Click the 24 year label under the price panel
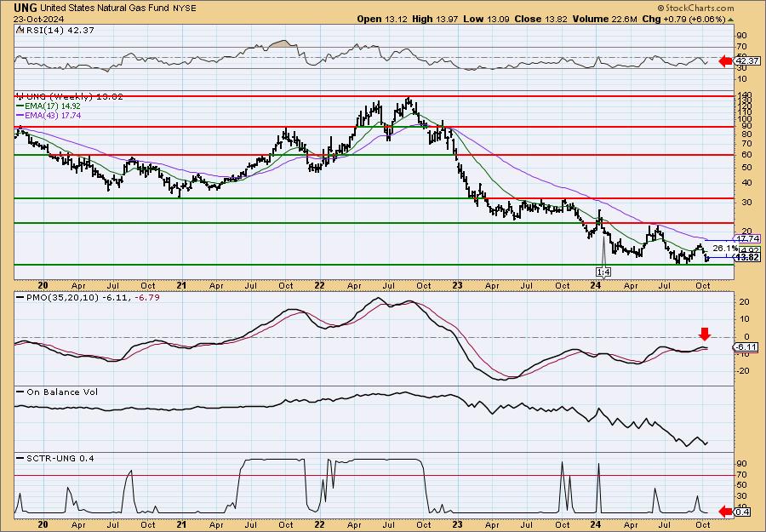Image resolution: width=766 pixels, height=532 pixels. point(596,285)
